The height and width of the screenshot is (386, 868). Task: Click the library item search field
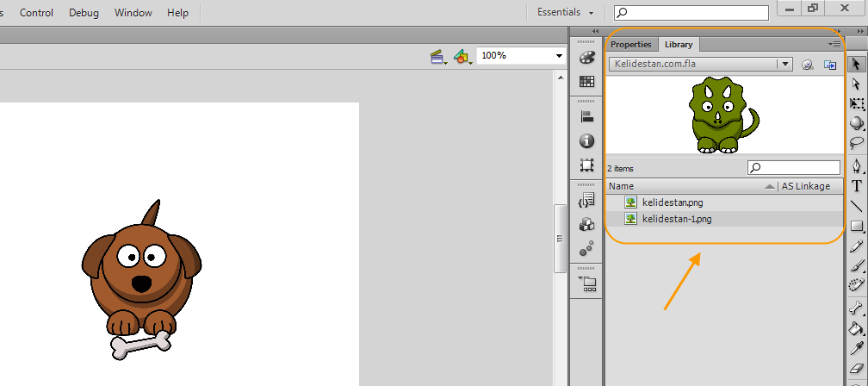794,167
